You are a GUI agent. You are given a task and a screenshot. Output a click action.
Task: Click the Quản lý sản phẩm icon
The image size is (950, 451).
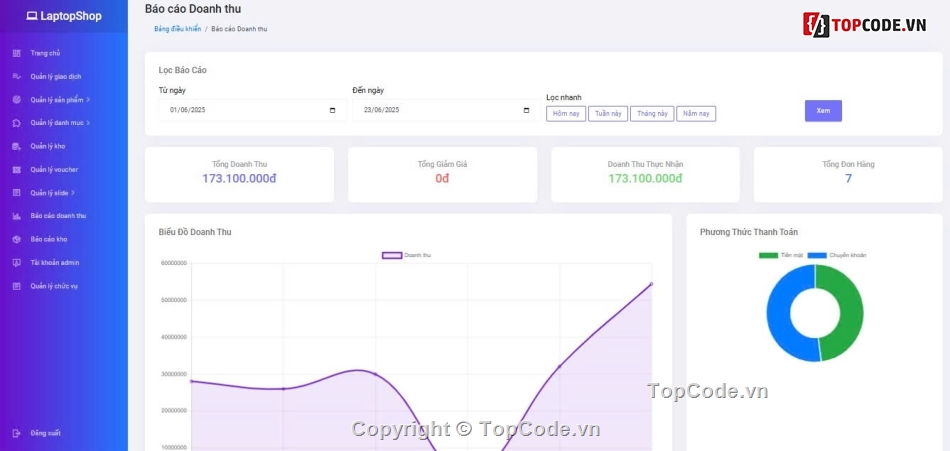tap(17, 100)
